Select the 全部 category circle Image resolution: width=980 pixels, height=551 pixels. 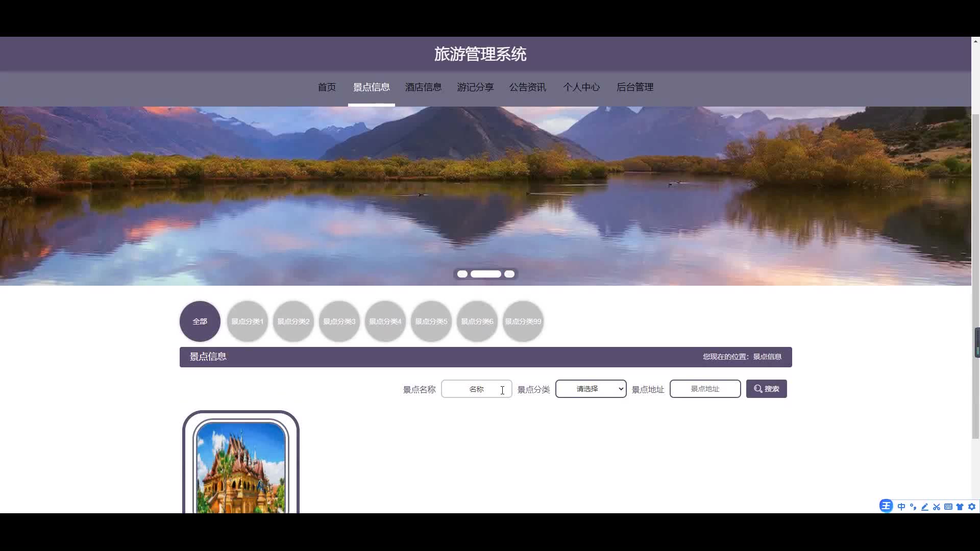point(200,321)
